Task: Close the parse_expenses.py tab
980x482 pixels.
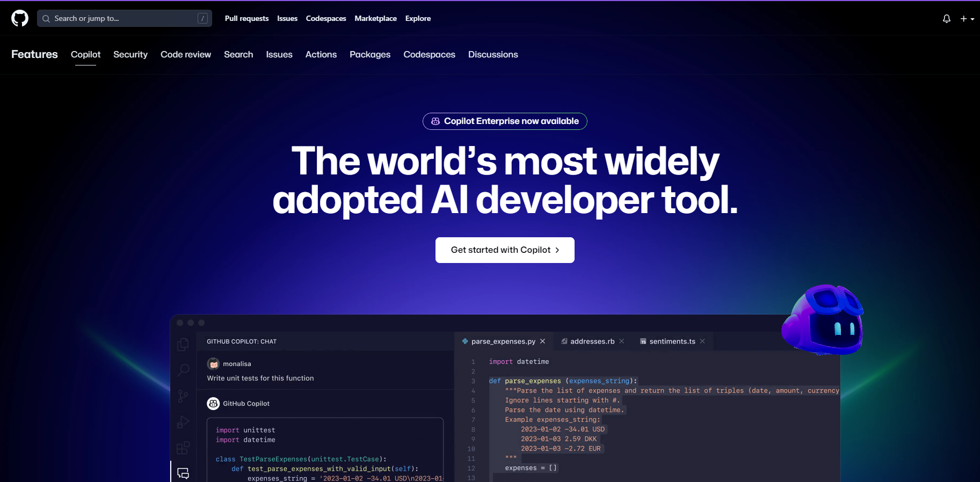Action: (x=542, y=341)
